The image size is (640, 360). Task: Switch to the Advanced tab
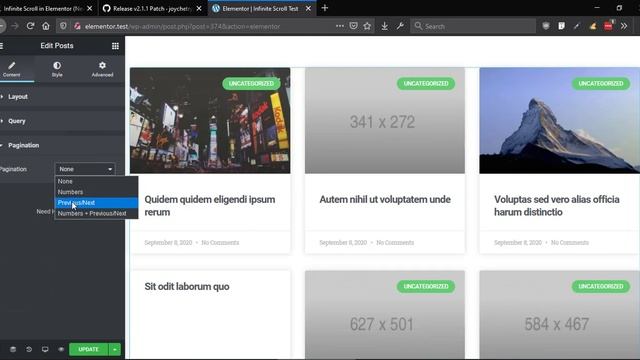tap(102, 69)
